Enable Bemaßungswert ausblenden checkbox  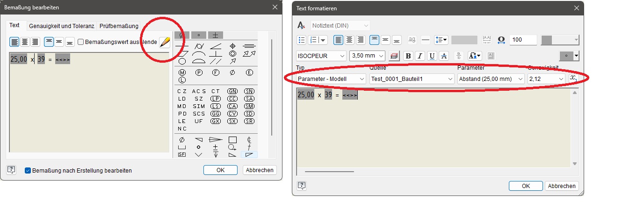tap(81, 42)
